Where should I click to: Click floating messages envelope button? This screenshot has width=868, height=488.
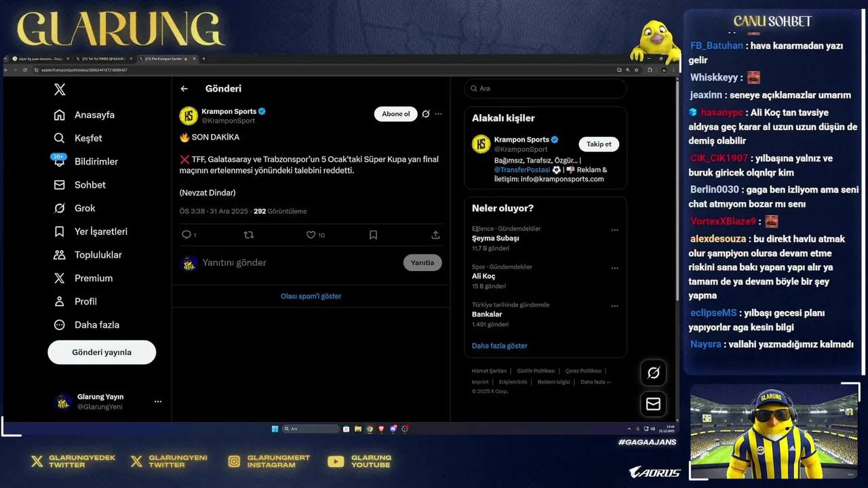click(x=654, y=404)
